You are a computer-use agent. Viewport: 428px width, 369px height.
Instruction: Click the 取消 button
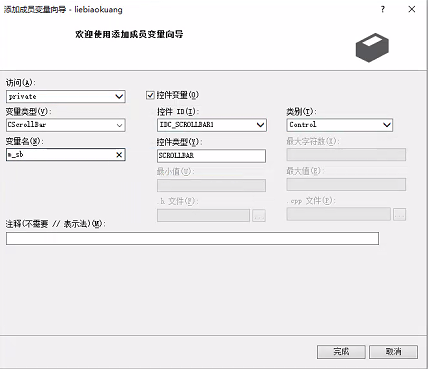pyautogui.click(x=393, y=352)
